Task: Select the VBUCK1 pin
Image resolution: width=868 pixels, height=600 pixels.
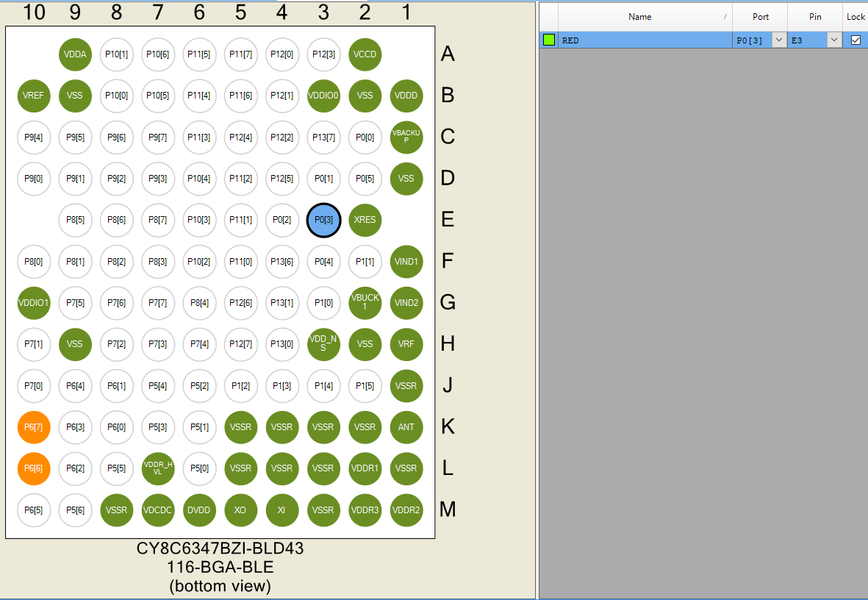Action: tap(365, 303)
